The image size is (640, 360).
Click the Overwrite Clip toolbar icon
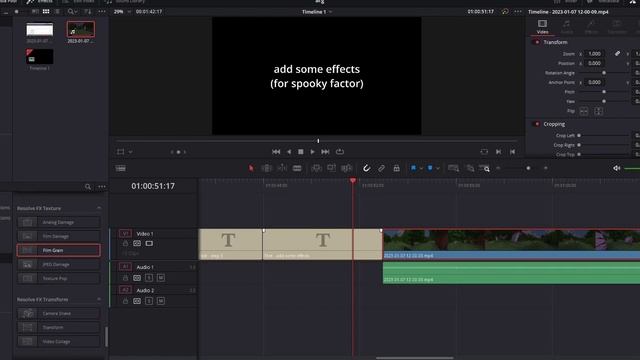[x=331, y=168]
